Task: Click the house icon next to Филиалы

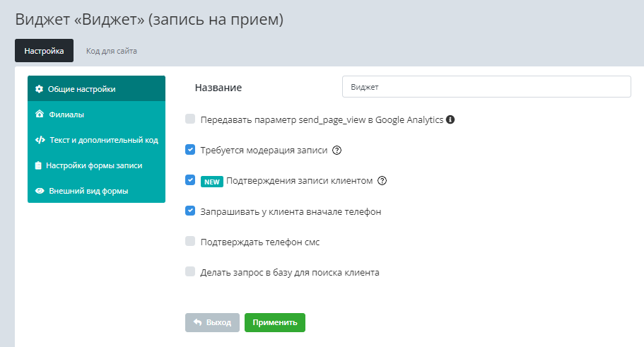Action: pyautogui.click(x=40, y=114)
